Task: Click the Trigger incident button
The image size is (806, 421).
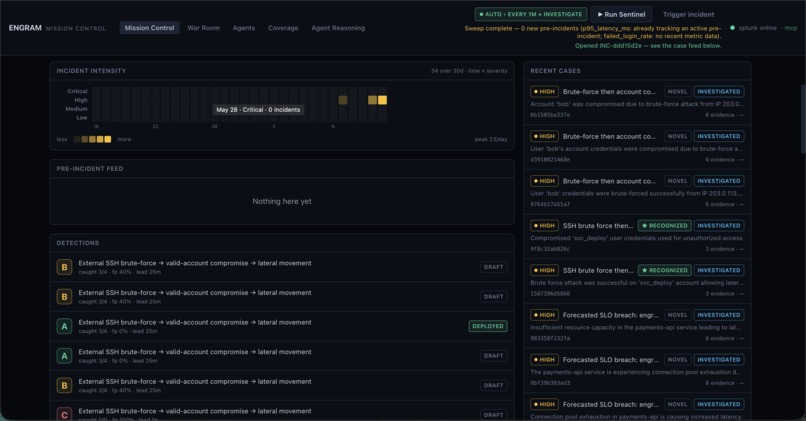Action: pos(688,14)
